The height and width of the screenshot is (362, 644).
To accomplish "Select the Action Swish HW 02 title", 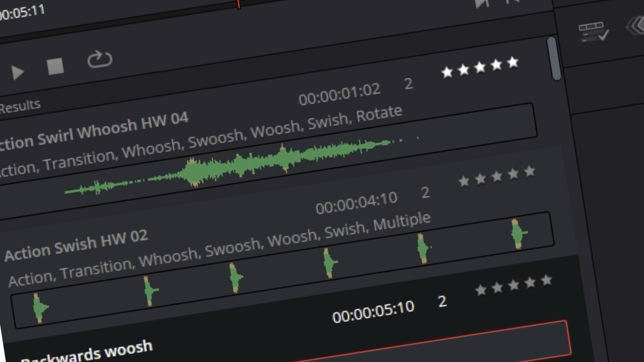I will [x=76, y=244].
